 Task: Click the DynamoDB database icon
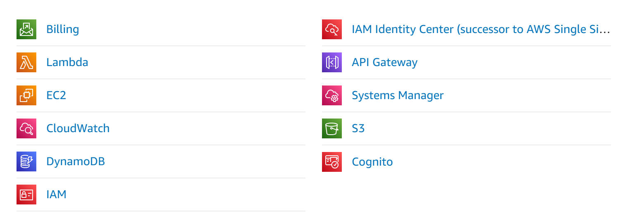[26, 161]
